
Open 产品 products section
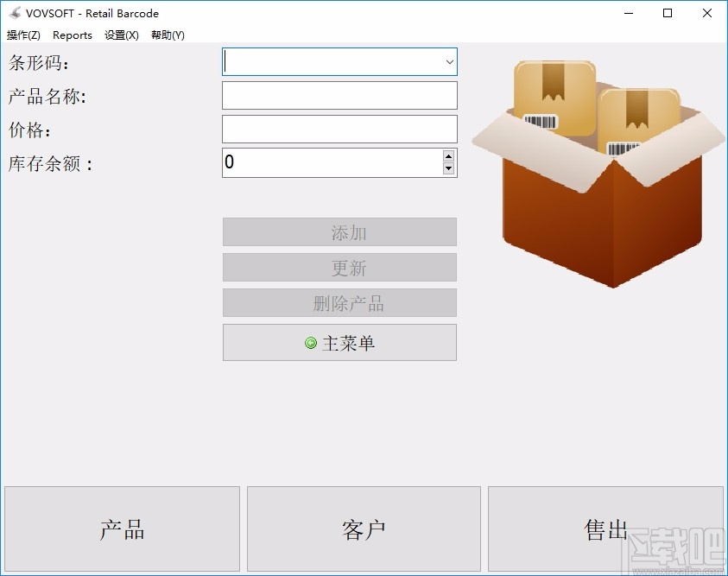[122, 529]
